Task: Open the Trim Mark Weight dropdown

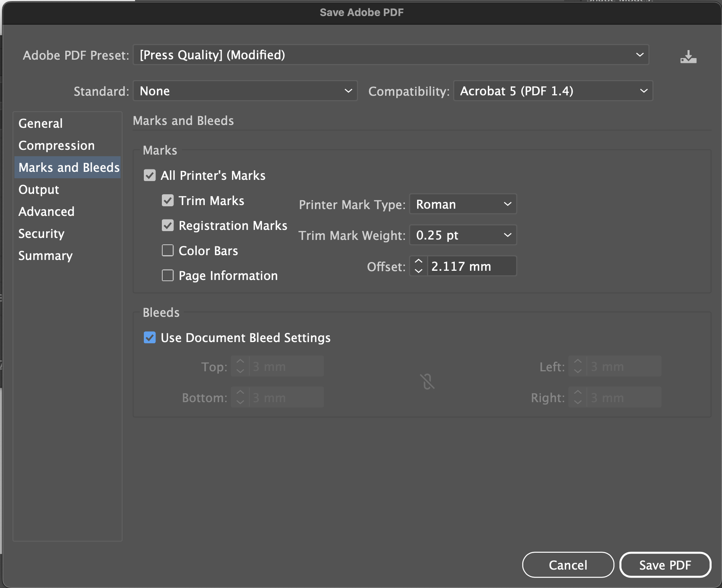Action: click(x=462, y=235)
